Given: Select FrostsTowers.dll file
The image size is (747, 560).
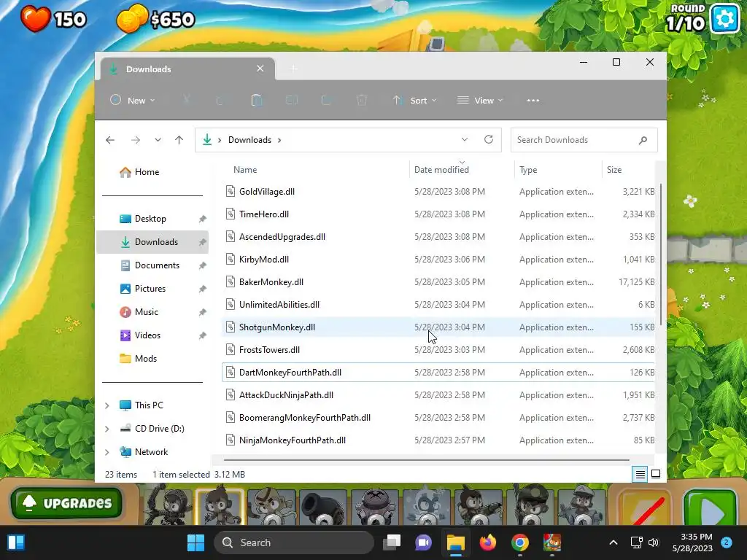Looking at the screenshot, I should 438,350.
